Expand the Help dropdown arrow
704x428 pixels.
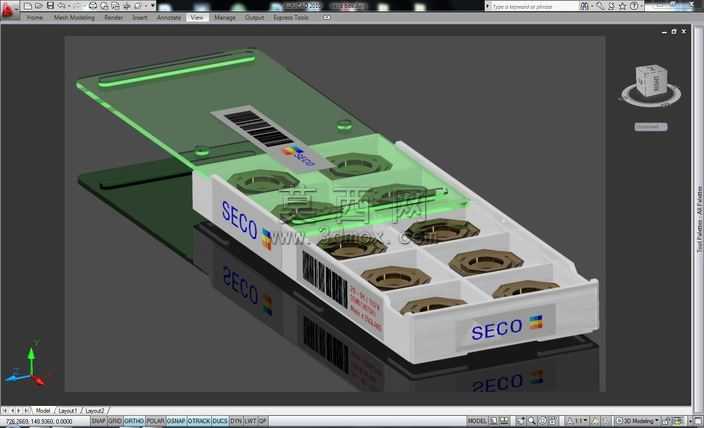(642, 6)
